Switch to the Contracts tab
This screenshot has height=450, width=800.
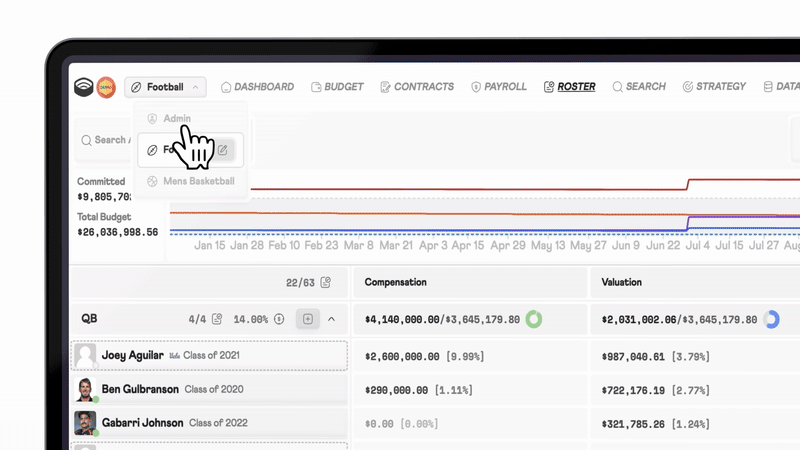point(417,87)
